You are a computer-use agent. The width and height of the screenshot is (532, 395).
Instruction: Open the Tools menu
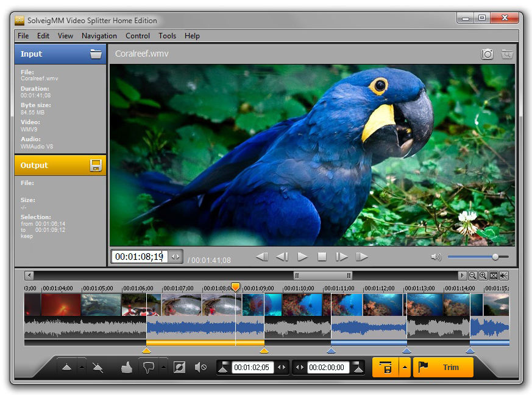(167, 36)
